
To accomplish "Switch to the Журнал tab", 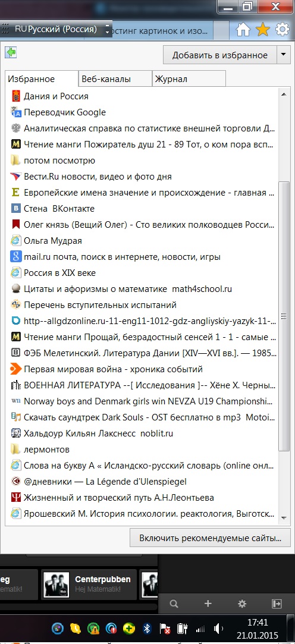I will [x=189, y=79].
